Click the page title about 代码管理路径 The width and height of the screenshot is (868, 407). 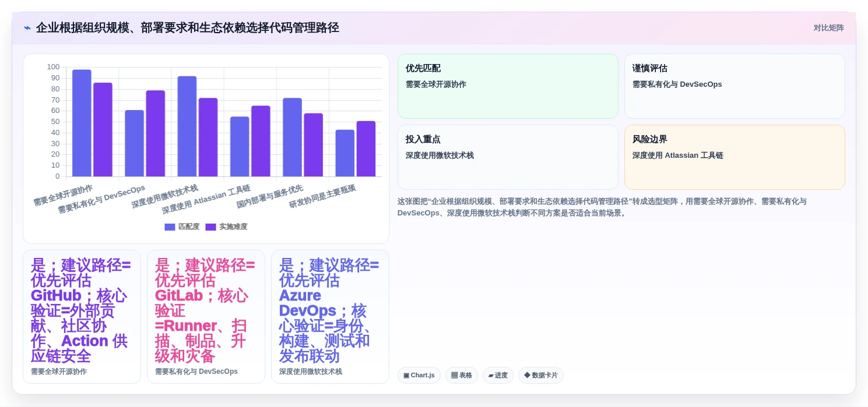pyautogui.click(x=187, y=28)
